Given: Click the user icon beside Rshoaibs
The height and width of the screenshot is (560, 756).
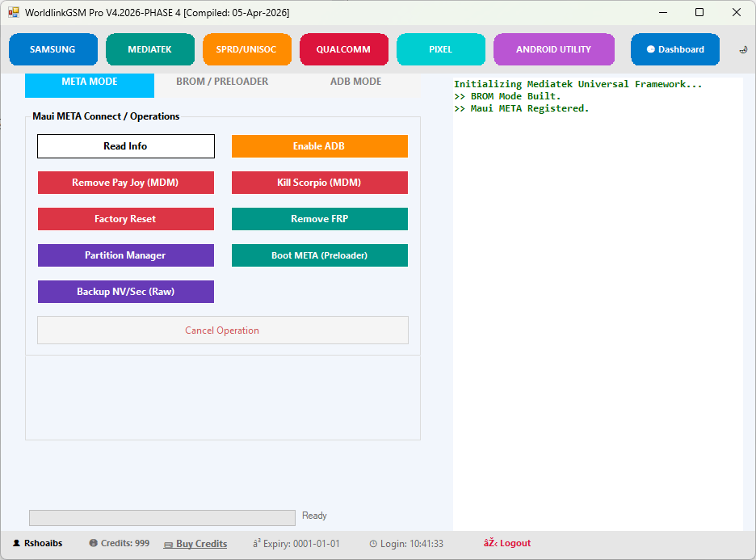Looking at the screenshot, I should point(16,544).
